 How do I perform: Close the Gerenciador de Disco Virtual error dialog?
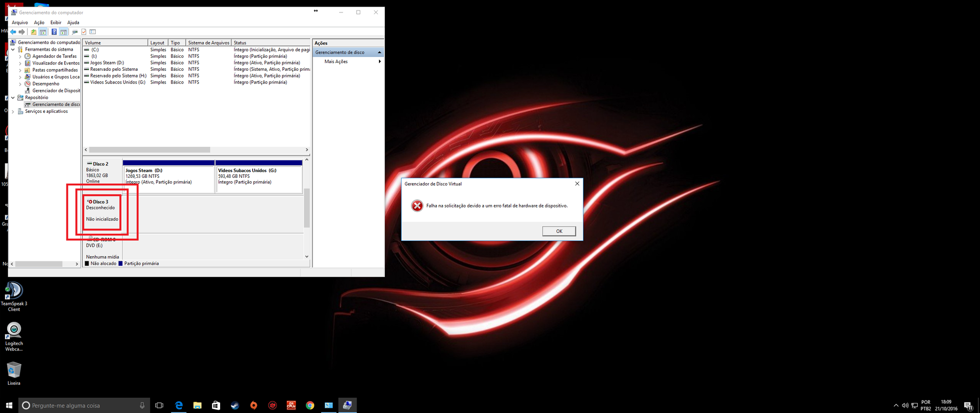tap(577, 184)
